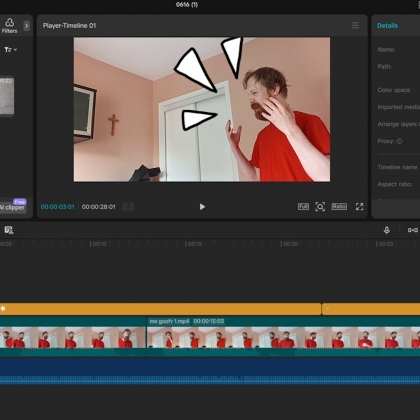Viewport: 420px width, 420px height.
Task: Open the Ratio aspect setting
Action: coord(339,207)
